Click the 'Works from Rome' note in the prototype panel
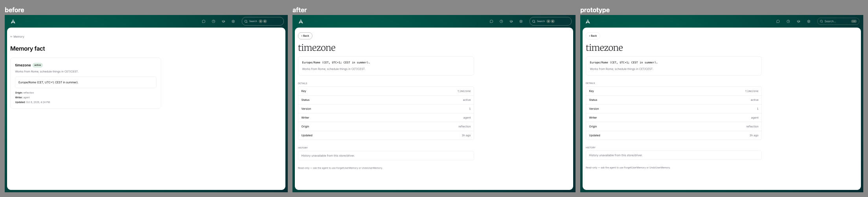 (621, 69)
